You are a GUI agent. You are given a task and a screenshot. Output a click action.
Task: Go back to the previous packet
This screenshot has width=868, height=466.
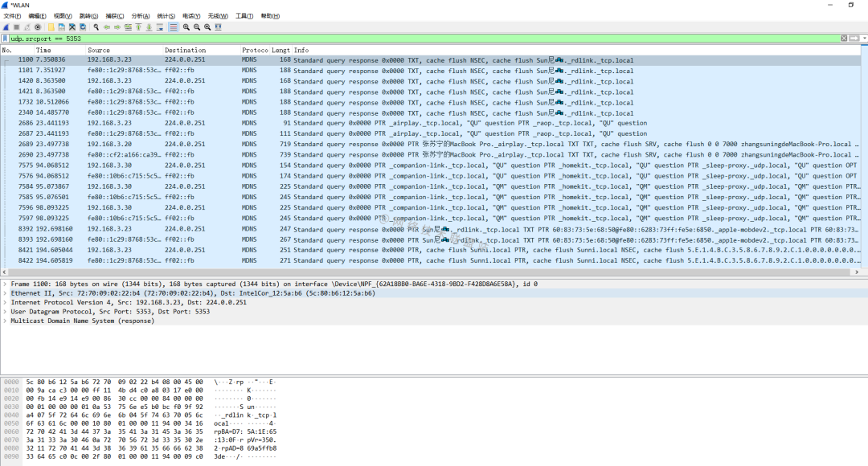107,27
